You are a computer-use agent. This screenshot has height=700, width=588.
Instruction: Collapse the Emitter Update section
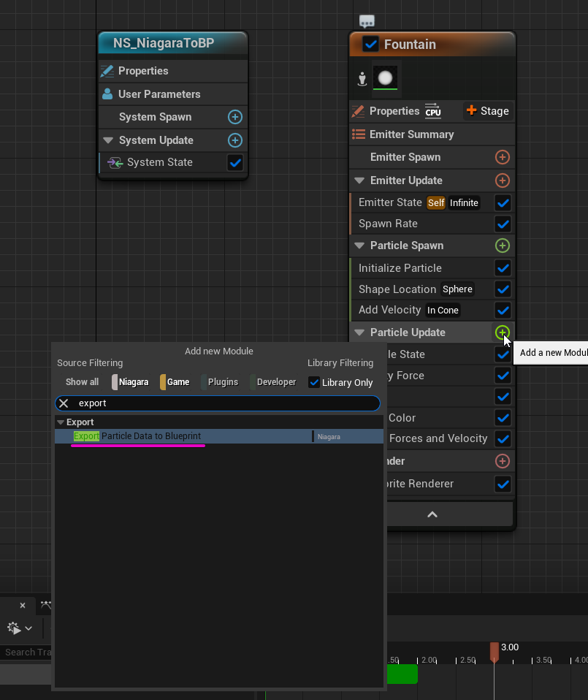[359, 180]
